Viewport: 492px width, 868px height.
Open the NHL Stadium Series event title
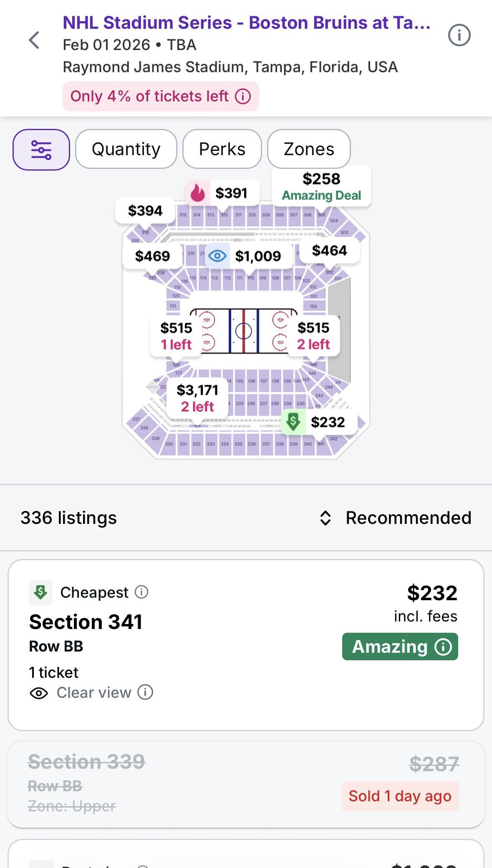pyautogui.click(x=246, y=23)
